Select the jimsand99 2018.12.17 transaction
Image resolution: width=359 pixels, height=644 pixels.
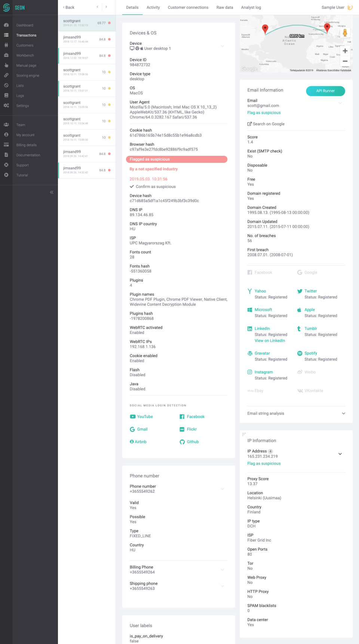[87, 39]
